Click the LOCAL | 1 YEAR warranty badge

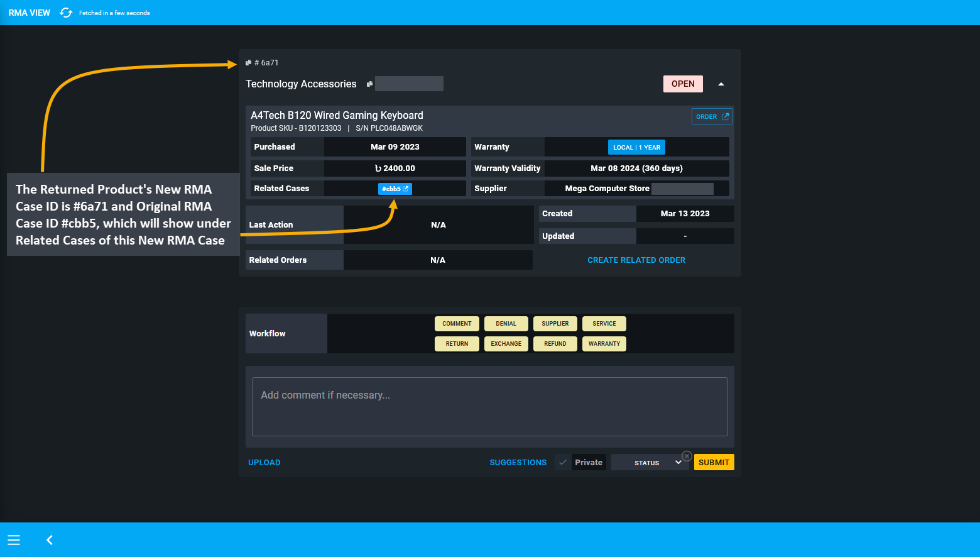636,147
